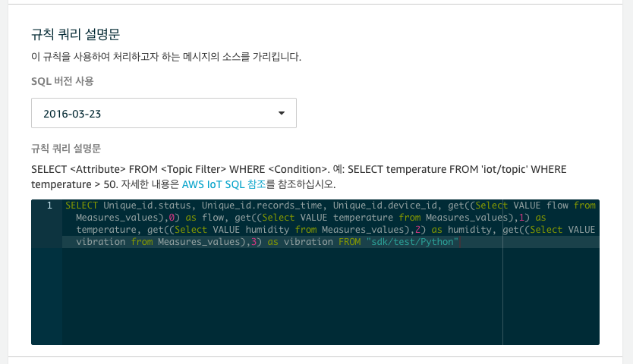Click Unique_id.status in the query

pyautogui.click(x=147, y=206)
